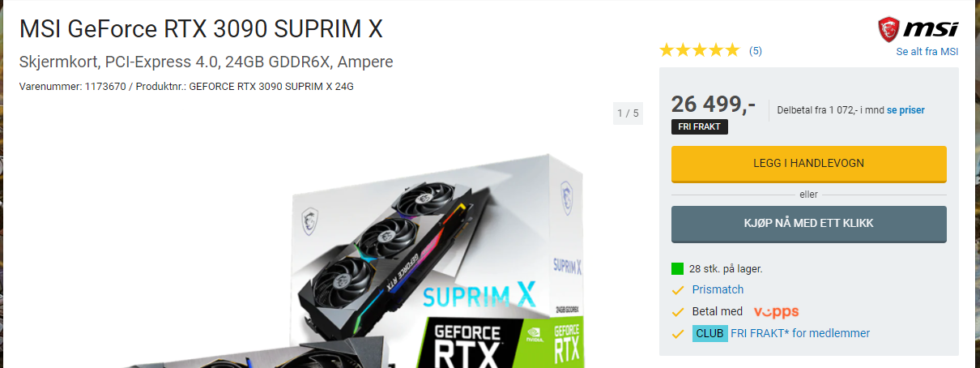Click the FRI FRAKT black badge
The height and width of the screenshot is (368, 980).
coord(700,126)
